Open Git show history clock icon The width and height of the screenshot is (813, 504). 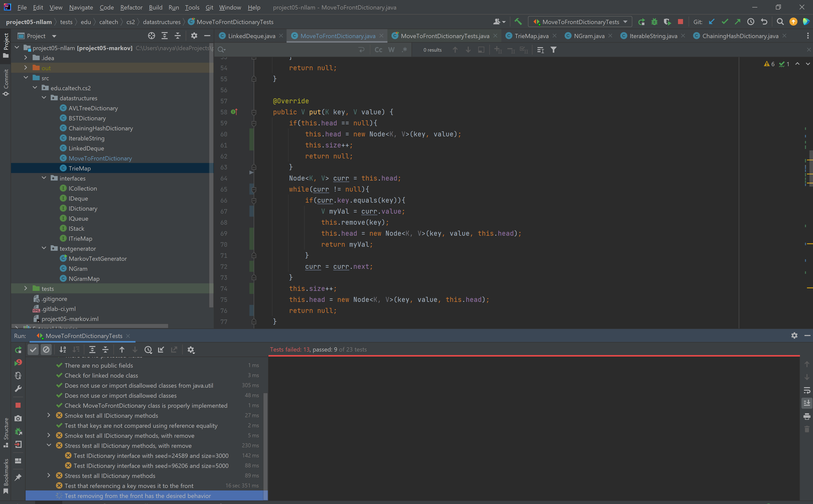(x=751, y=22)
